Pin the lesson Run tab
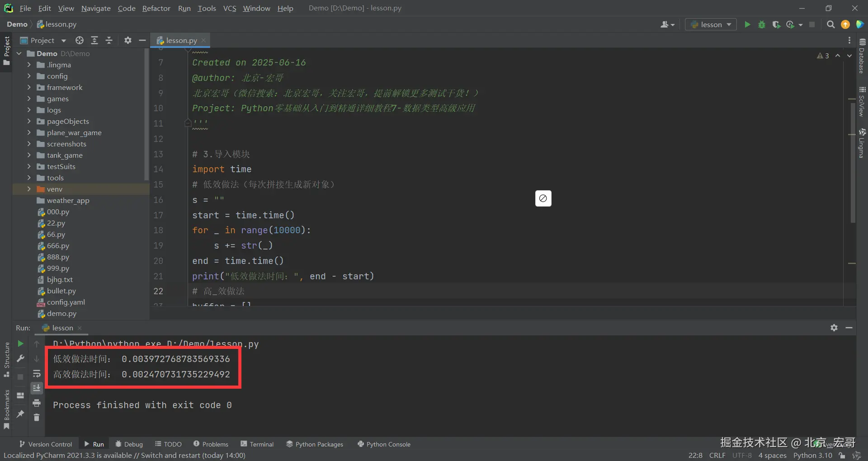This screenshot has height=461, width=868. click(x=20, y=414)
